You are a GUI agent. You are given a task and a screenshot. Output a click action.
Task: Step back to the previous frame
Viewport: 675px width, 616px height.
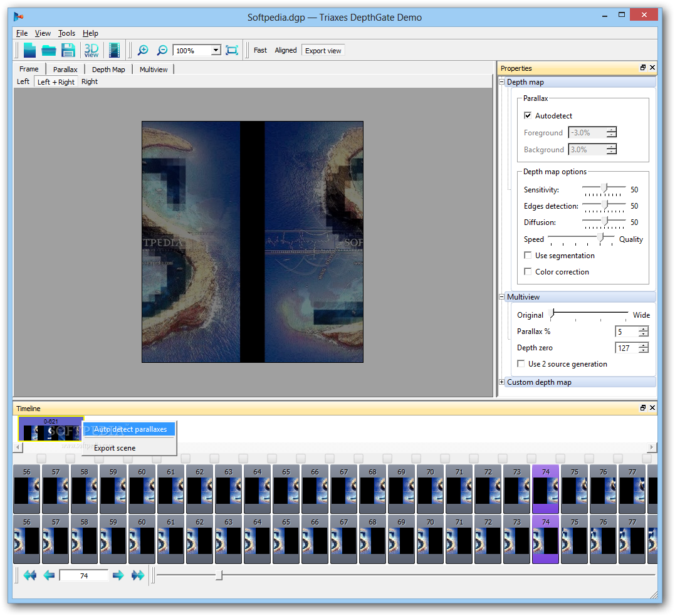tap(49, 575)
